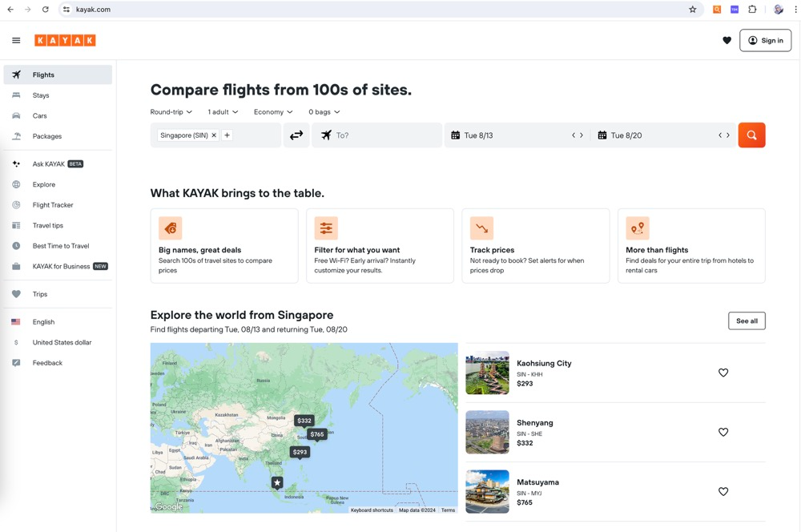Viewport: 801px width, 532px height.
Task: Toggle heart for Shenyang destination
Action: pos(723,432)
